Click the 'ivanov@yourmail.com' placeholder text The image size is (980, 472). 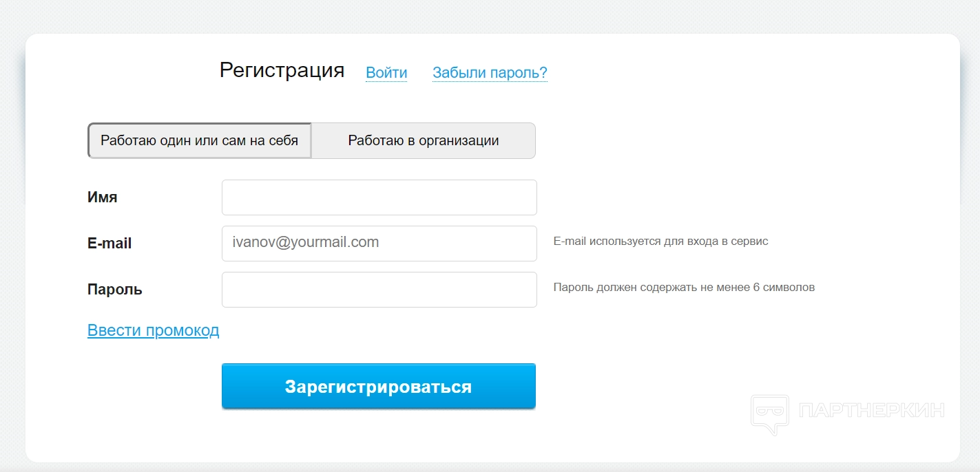(306, 242)
